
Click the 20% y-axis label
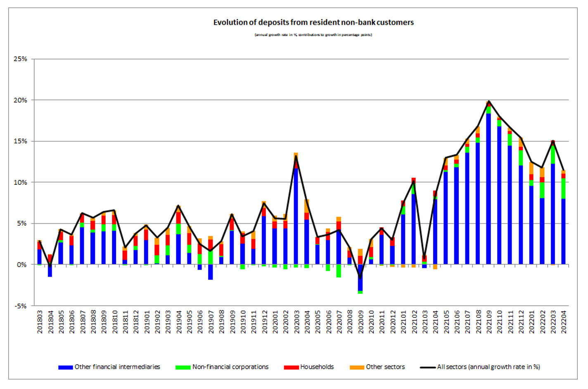click(21, 100)
